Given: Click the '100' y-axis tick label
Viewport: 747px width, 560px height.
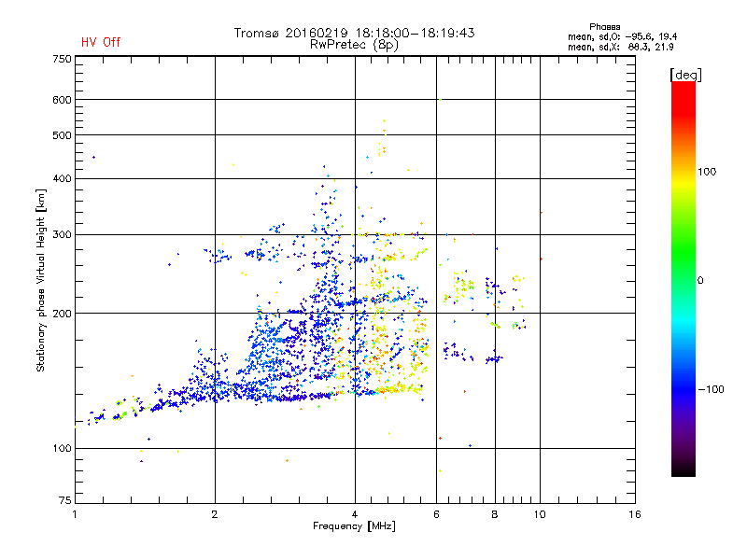Looking at the screenshot, I should pyautogui.click(x=62, y=449).
